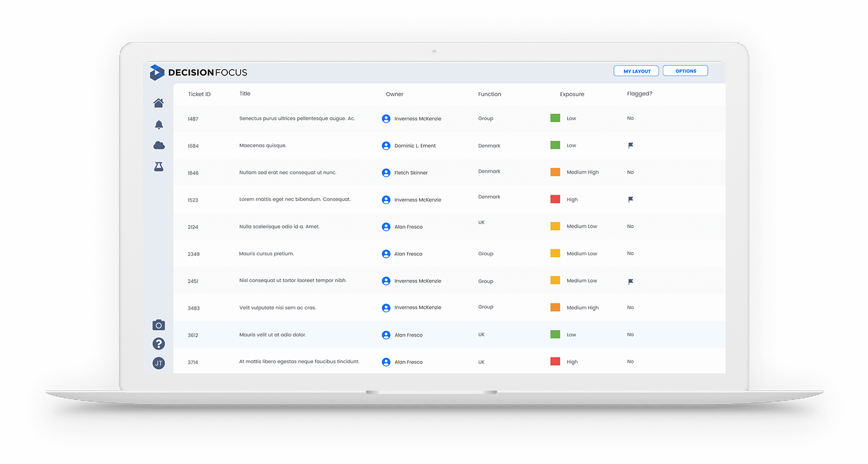The width and height of the screenshot is (868, 464).
Task: Sort by Exposure column header
Action: coord(572,94)
